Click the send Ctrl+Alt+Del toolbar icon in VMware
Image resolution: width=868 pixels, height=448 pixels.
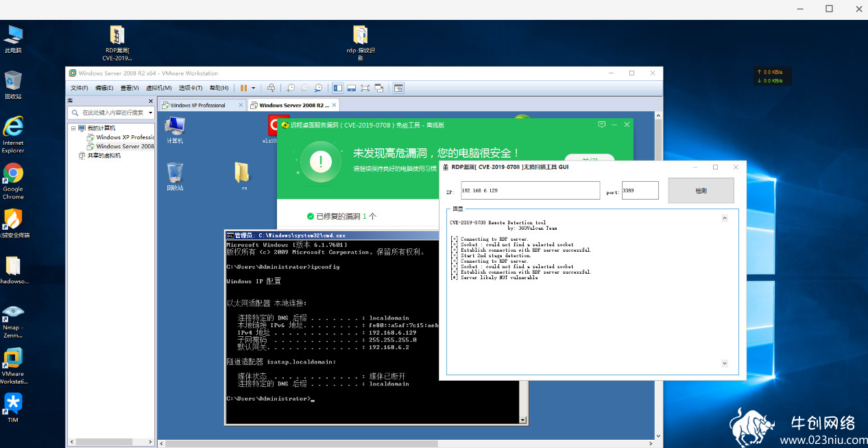(271, 88)
